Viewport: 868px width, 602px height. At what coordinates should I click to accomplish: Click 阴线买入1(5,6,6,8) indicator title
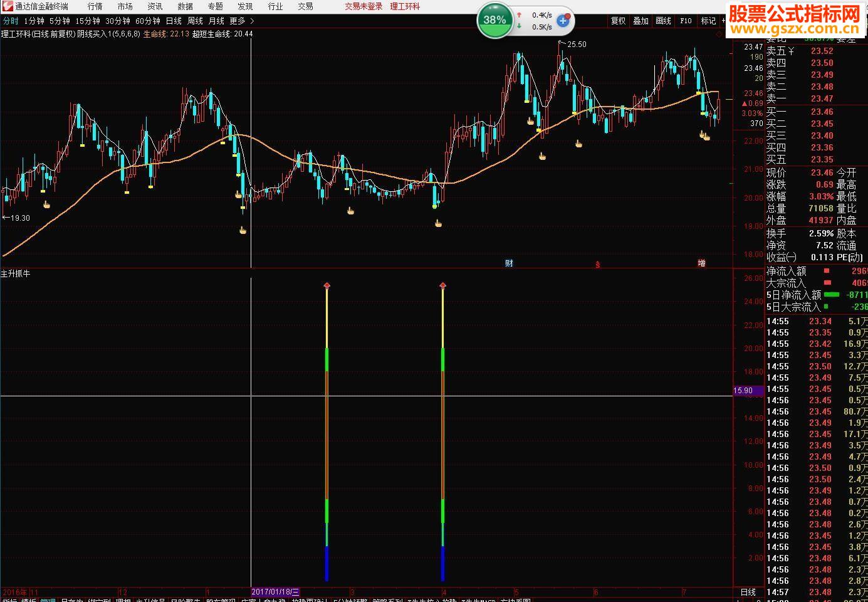(109, 34)
